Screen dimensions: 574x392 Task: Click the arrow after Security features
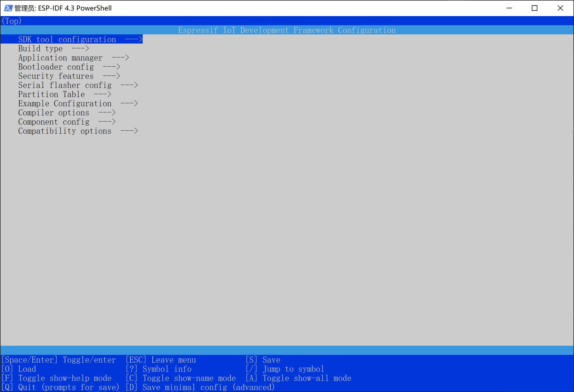tap(111, 76)
